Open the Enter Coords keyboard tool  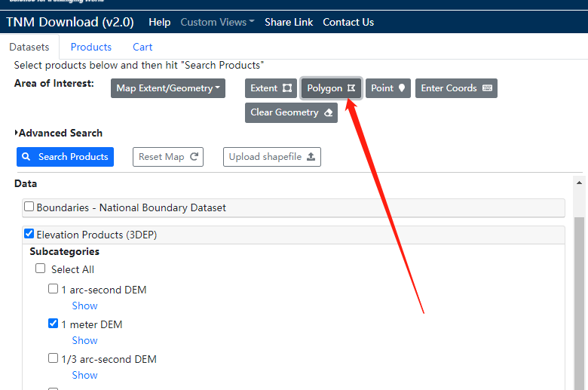(456, 88)
